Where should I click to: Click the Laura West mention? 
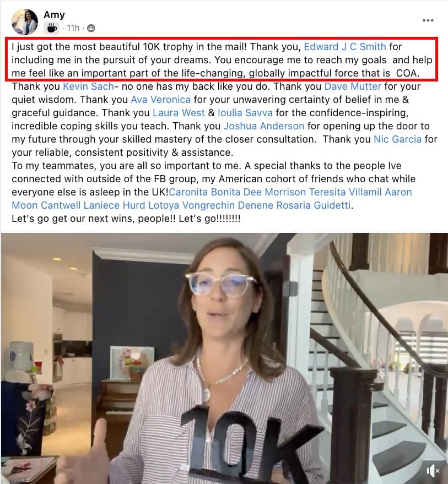coord(179,113)
